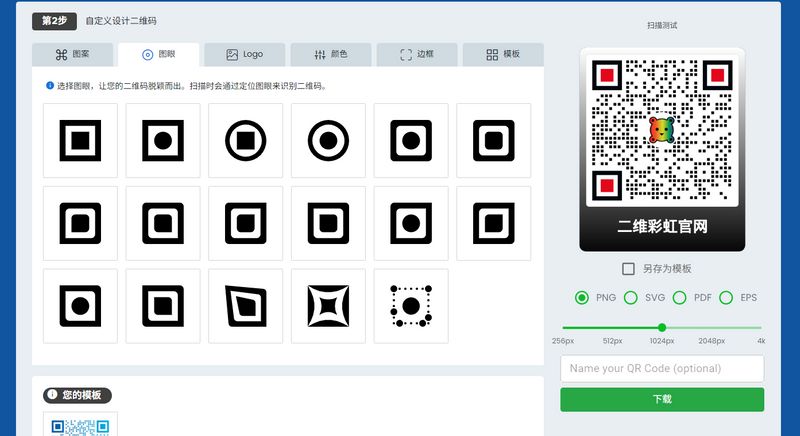Open the 边框 frame tab
This screenshot has height=436, width=800.
tap(417, 55)
